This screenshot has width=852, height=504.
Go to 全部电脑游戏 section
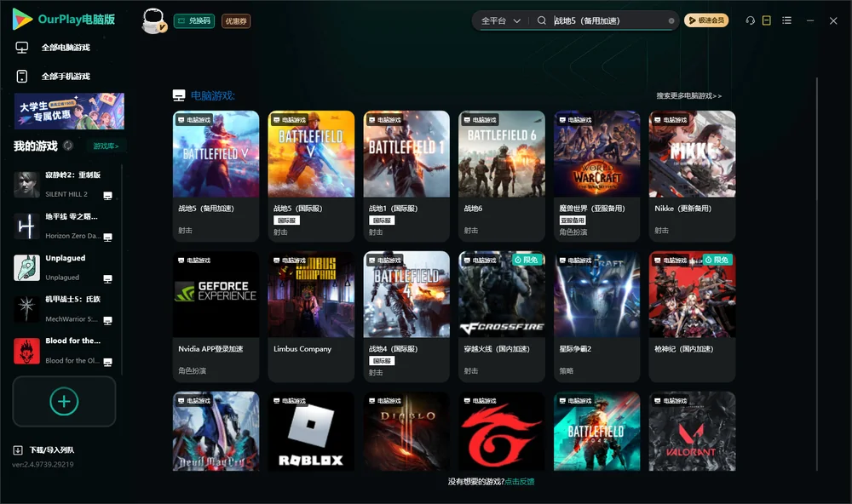coord(66,48)
